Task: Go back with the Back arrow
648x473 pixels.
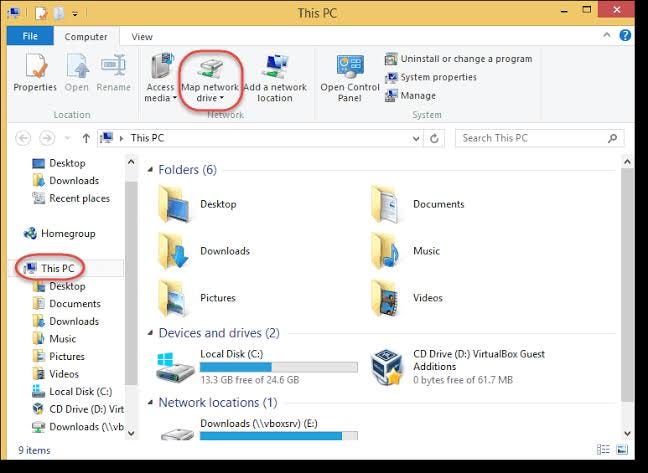Action: [23, 138]
